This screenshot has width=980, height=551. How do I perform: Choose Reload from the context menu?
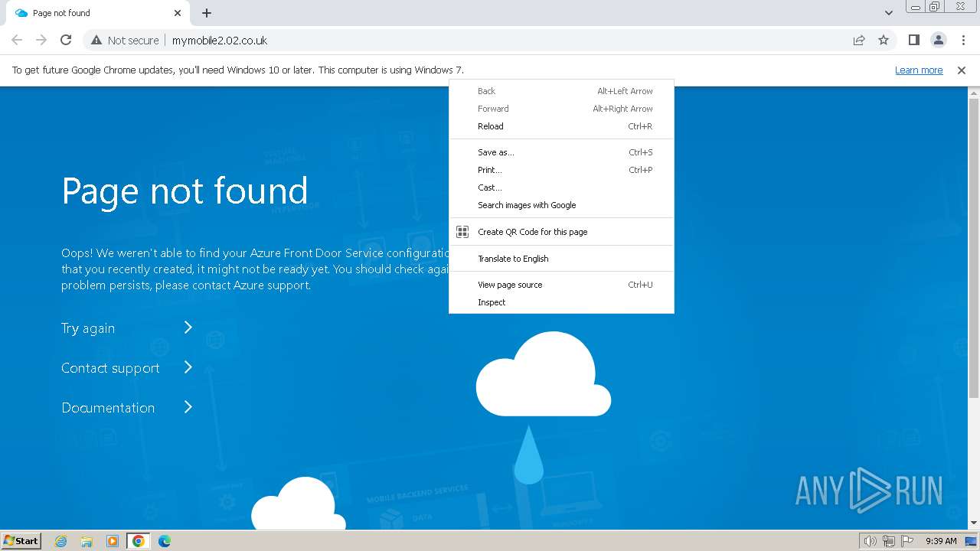point(561,126)
